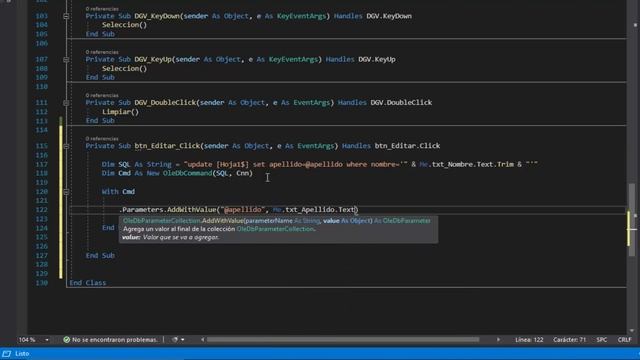Click the vertical scrollbar down arrow
Image resolution: width=640 pixels, height=360 pixels.
(x=632, y=331)
